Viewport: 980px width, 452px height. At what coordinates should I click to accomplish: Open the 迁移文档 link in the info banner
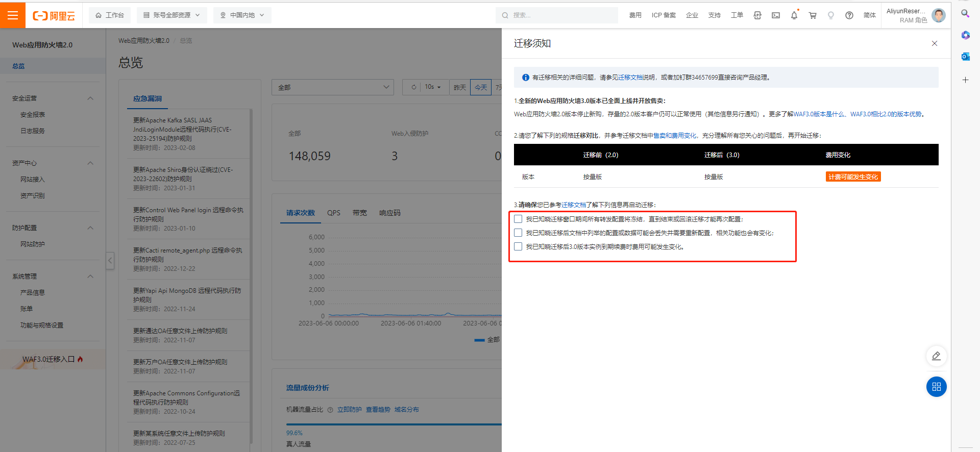630,78
